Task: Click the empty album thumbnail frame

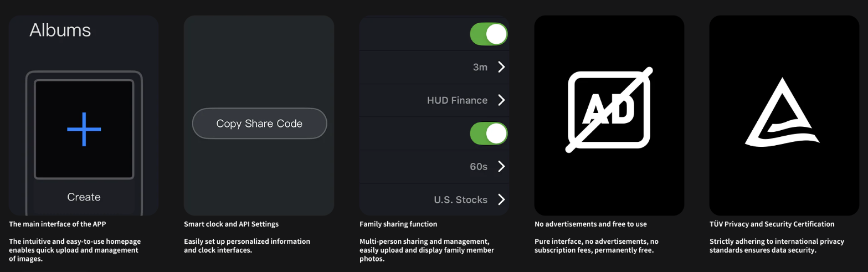Action: coord(84,130)
